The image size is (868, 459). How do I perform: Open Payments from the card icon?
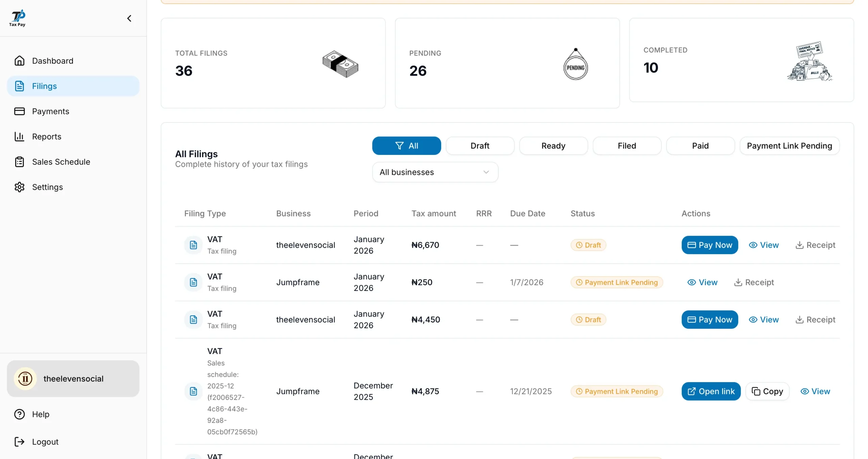click(x=19, y=111)
